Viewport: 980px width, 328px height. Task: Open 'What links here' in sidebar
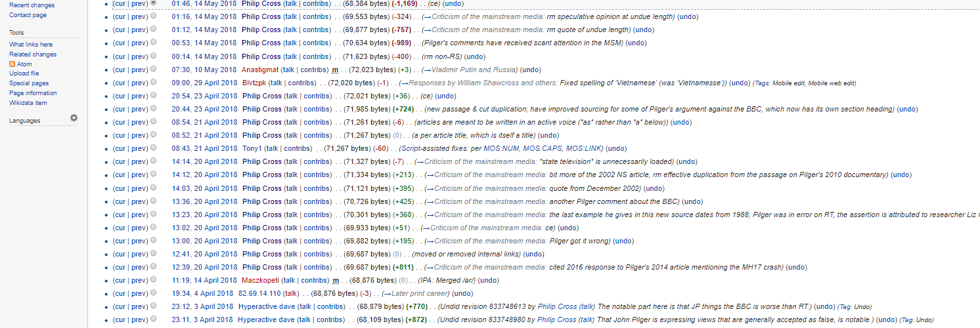30,45
